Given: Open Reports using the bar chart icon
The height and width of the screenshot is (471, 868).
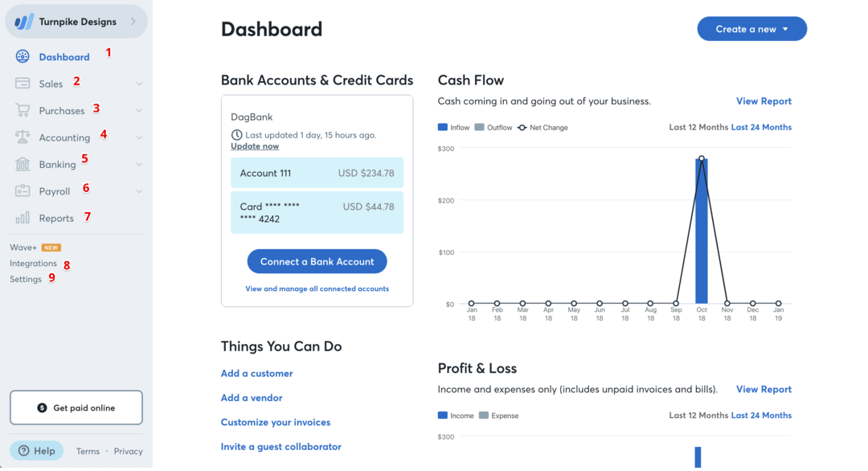Looking at the screenshot, I should [23, 217].
